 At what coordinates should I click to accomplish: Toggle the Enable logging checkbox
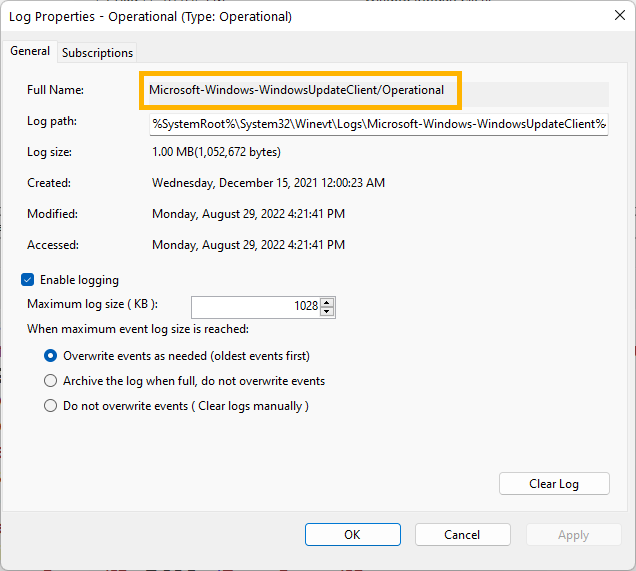(x=28, y=280)
